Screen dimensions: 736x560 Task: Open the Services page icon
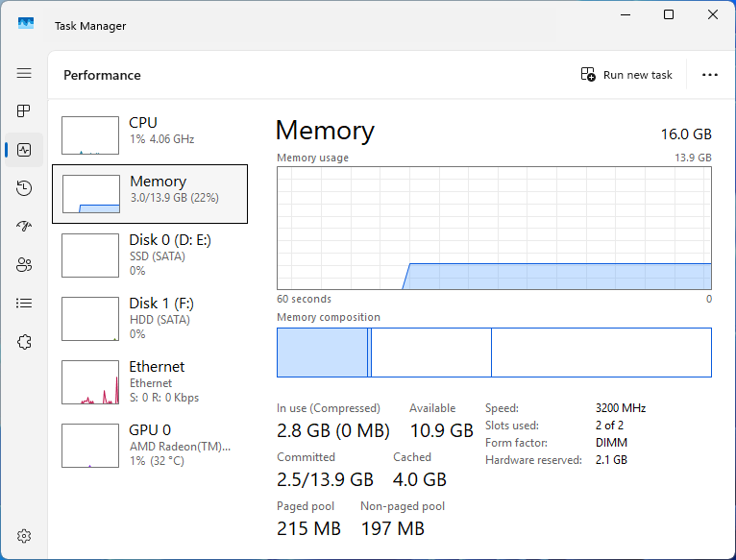[24, 342]
